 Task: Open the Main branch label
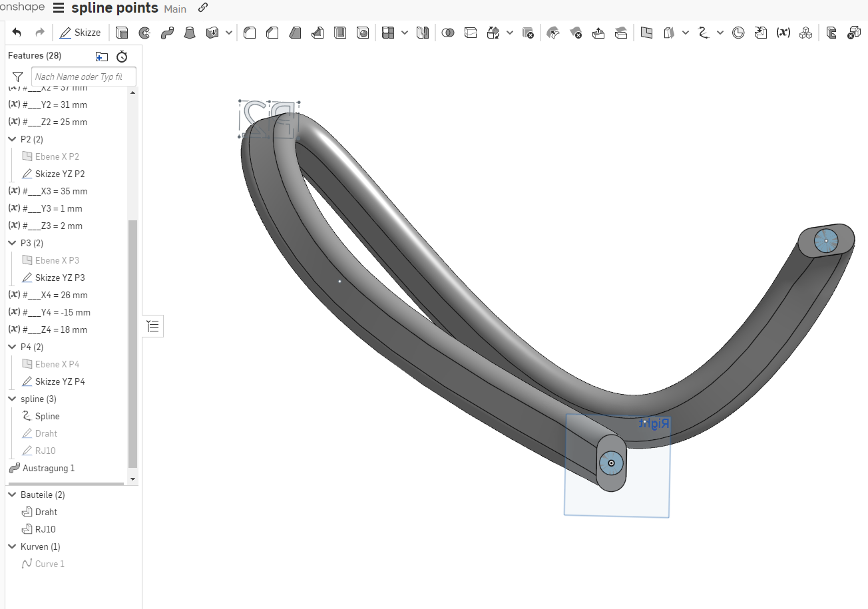[x=175, y=9]
